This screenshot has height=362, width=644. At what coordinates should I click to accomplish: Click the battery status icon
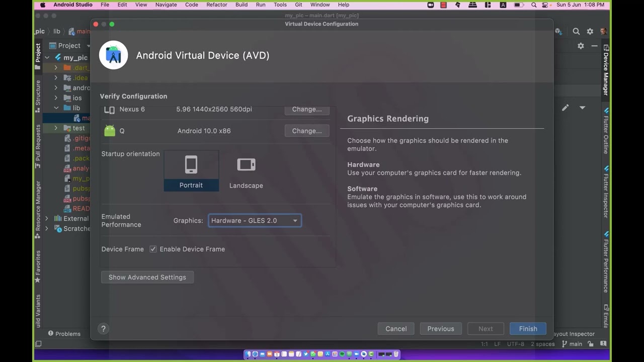coord(519,5)
